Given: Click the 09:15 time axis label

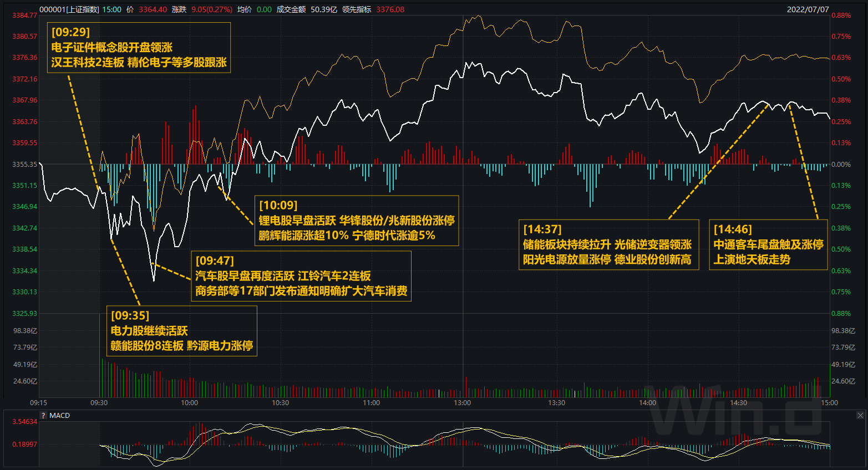Looking at the screenshot, I should click(38, 403).
